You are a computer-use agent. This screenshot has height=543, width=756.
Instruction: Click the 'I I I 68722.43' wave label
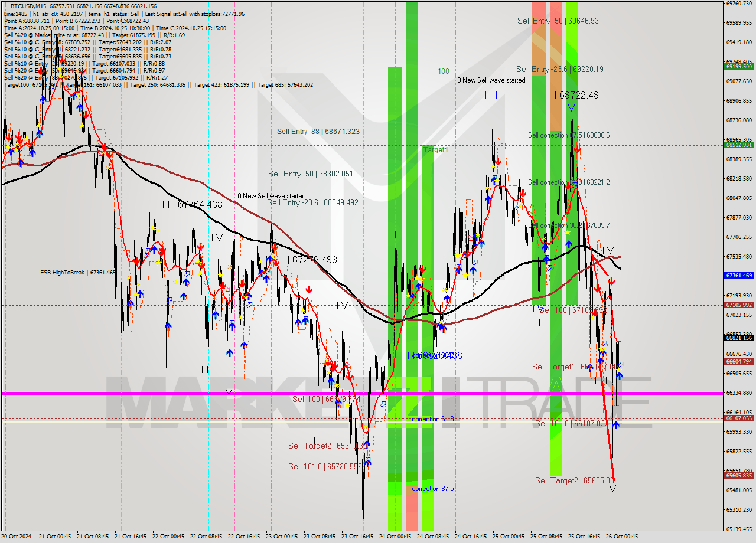571,95
